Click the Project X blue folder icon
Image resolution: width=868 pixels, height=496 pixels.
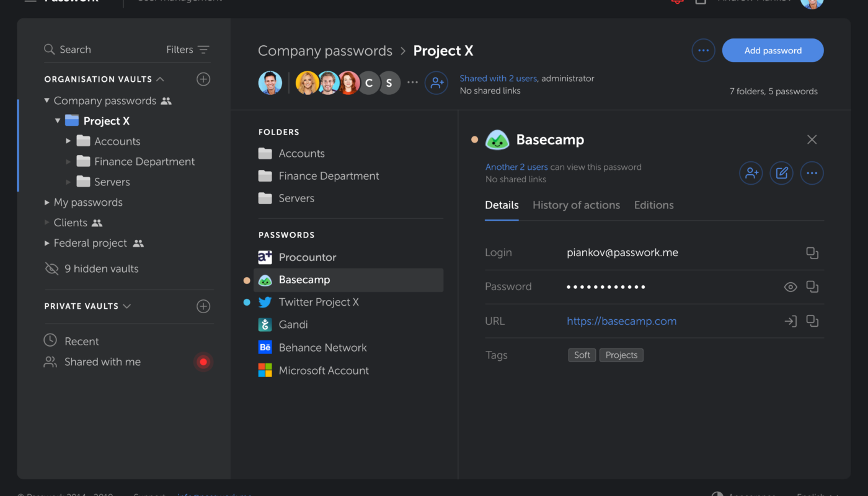[72, 120]
